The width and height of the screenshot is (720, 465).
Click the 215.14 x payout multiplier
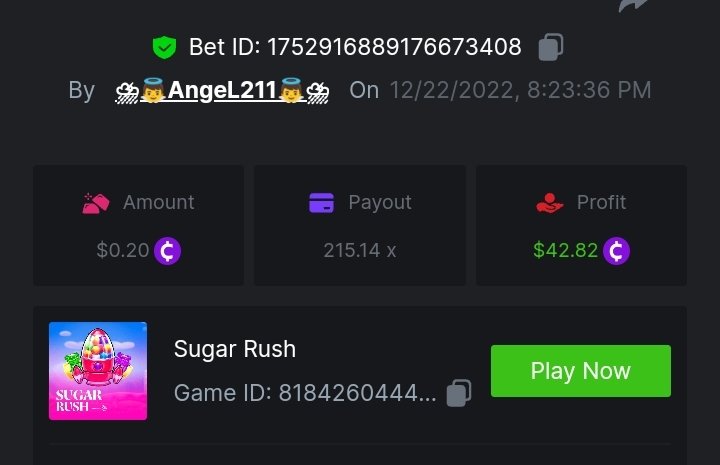click(360, 250)
